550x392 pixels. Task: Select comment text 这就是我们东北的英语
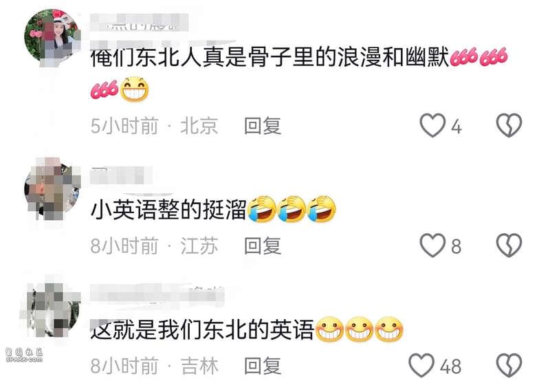(x=202, y=330)
